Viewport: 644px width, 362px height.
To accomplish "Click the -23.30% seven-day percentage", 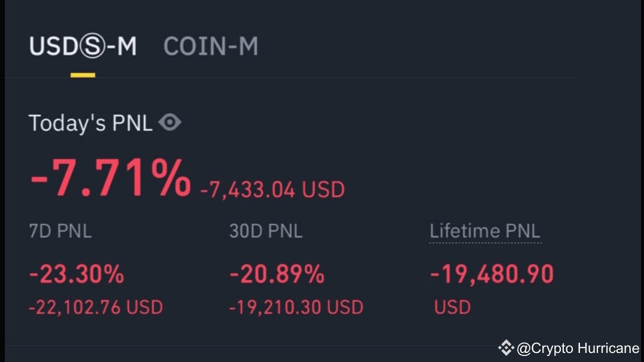I will [x=77, y=275].
